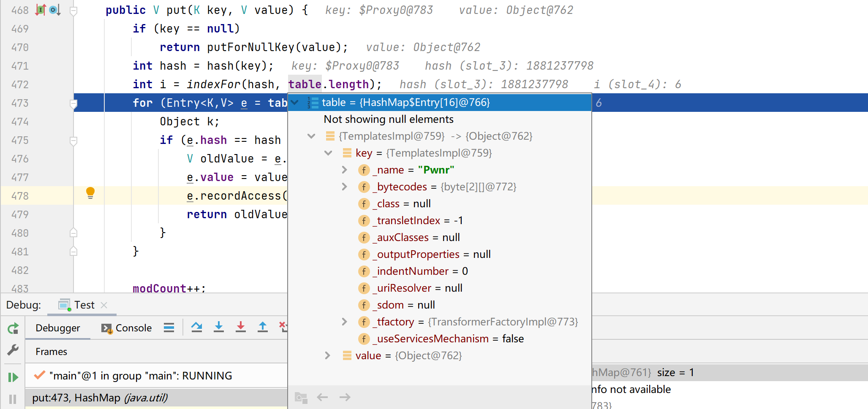This screenshot has height=409, width=868.
Task: Select the main thread RUNNING entry
Action: point(156,376)
